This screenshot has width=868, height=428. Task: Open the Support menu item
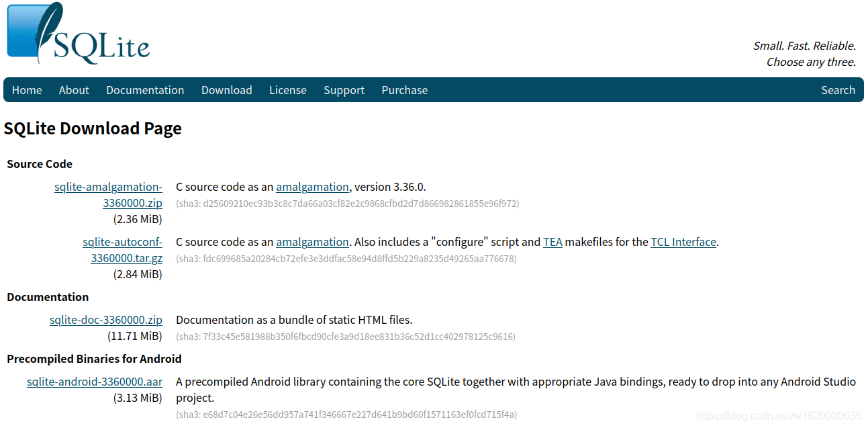[344, 90]
